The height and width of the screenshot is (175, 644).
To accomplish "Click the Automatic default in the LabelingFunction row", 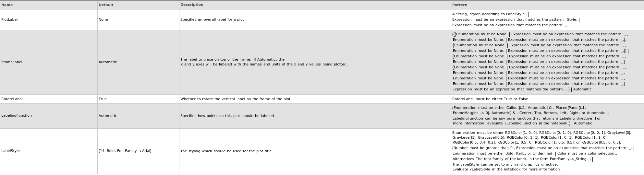I will 108,116.
